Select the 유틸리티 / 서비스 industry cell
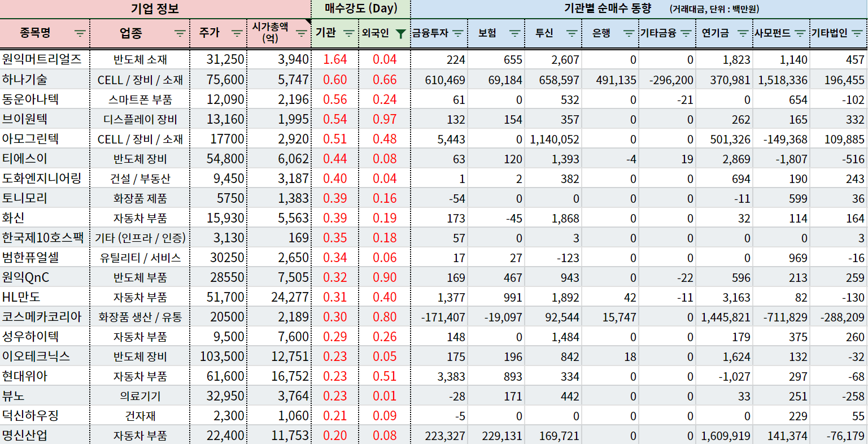 pyautogui.click(x=140, y=258)
